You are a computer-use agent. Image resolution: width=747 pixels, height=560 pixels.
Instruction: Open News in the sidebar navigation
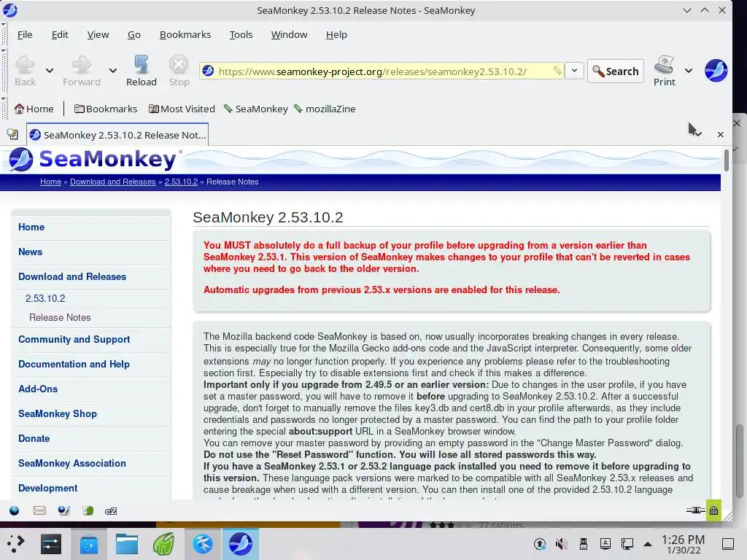(x=30, y=252)
